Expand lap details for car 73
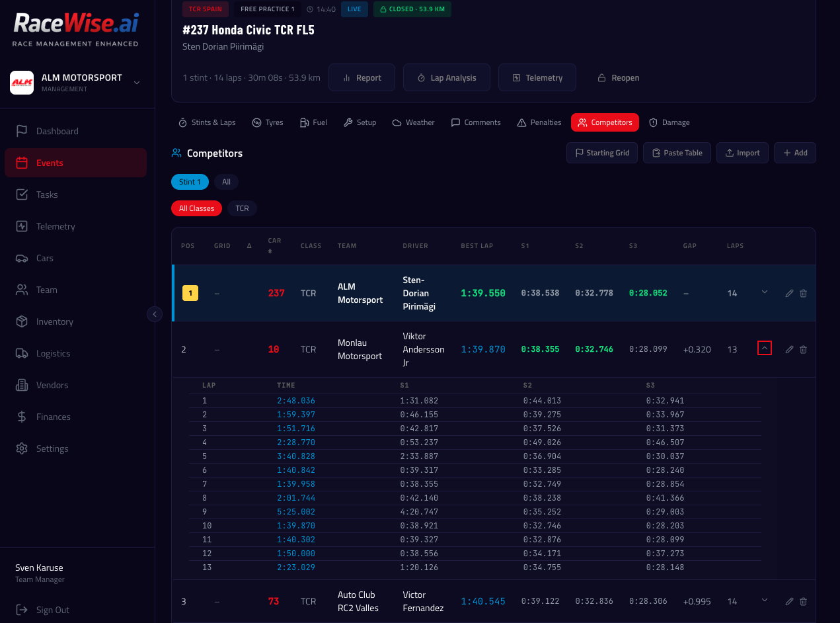This screenshot has height=623, width=840. click(765, 601)
